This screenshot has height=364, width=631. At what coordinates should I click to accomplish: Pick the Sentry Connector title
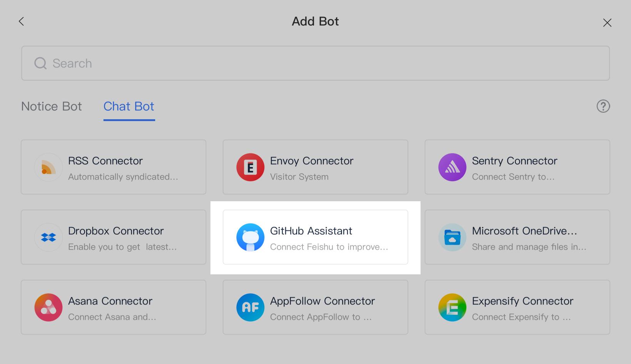point(514,161)
